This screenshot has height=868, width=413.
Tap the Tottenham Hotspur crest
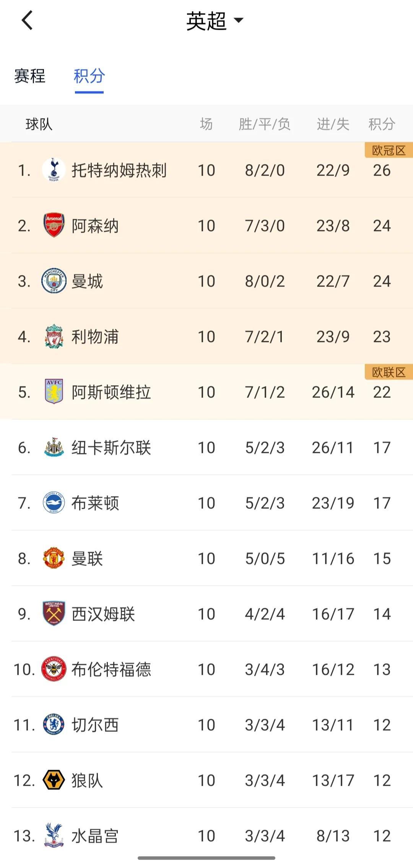[54, 170]
